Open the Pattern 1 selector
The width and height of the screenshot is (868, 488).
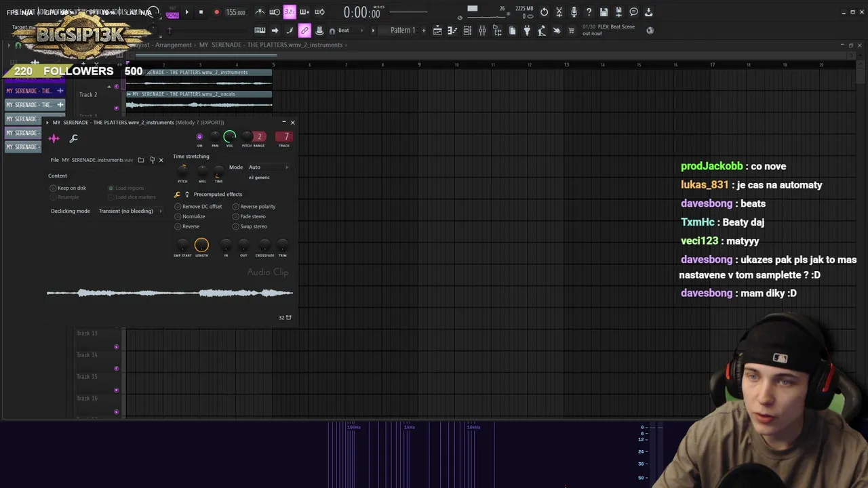(x=403, y=30)
